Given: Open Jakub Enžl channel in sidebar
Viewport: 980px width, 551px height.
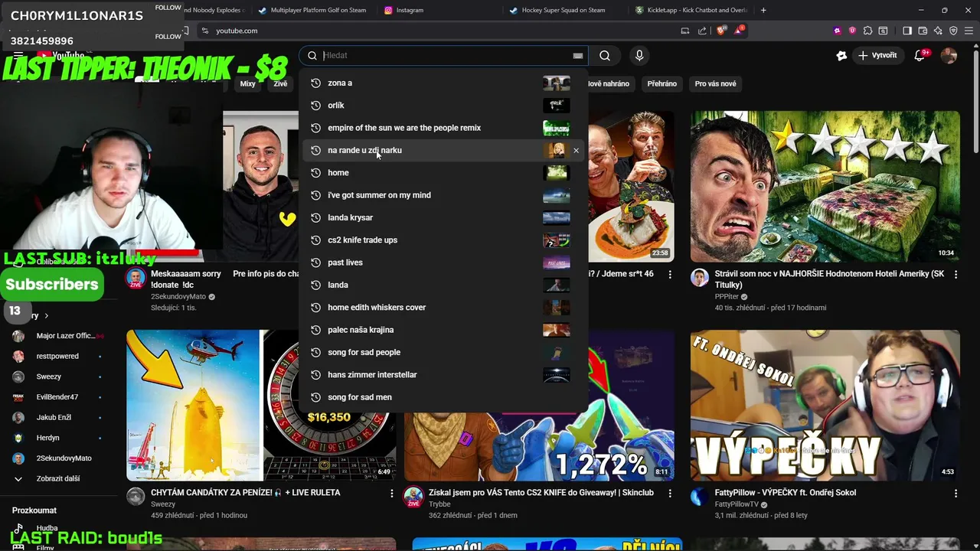Looking at the screenshot, I should [x=58, y=417].
